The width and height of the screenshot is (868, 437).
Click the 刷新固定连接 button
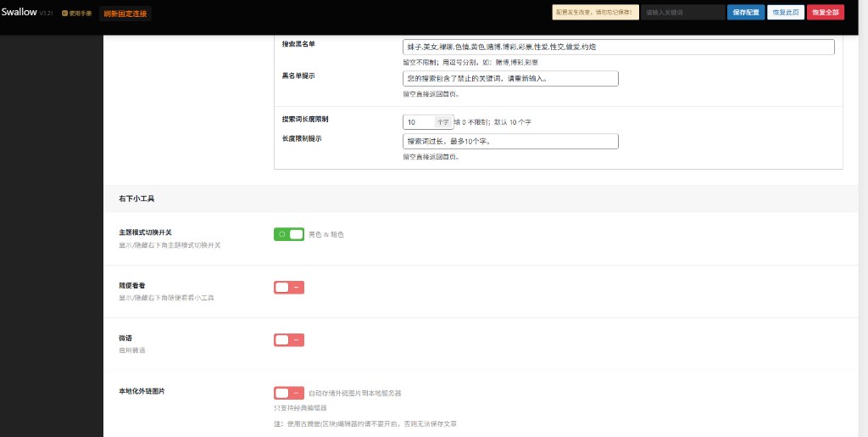pos(125,14)
